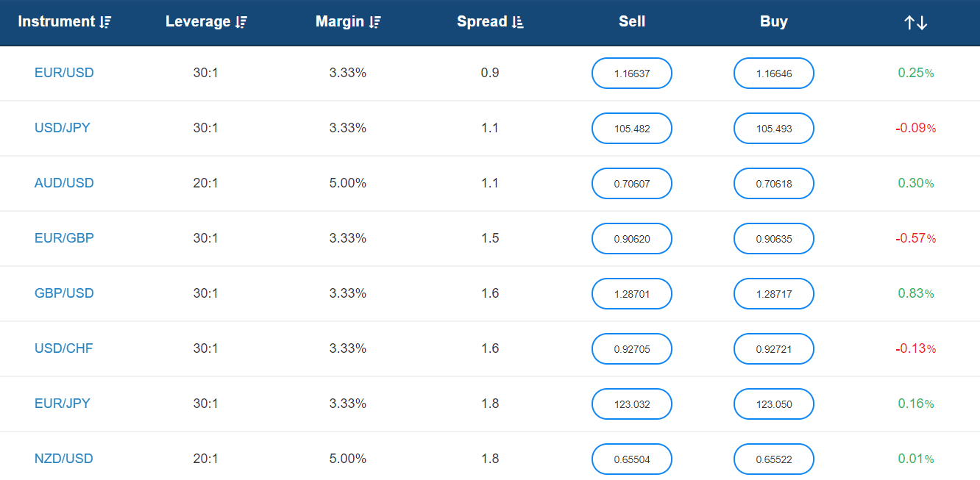980x480 pixels.
Task: Sell USD/CHF at 0.92705
Action: click(x=632, y=349)
